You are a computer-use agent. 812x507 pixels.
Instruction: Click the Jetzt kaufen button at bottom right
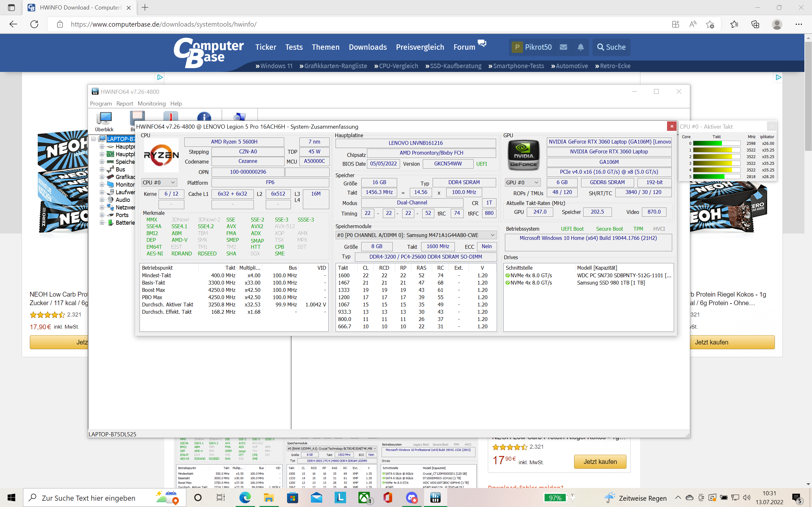(599, 462)
